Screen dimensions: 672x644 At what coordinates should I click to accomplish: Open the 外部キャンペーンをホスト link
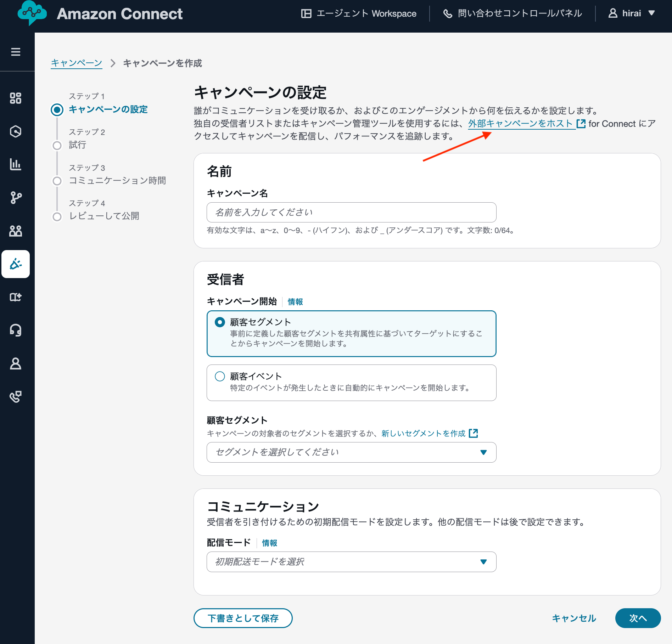pyautogui.click(x=520, y=124)
